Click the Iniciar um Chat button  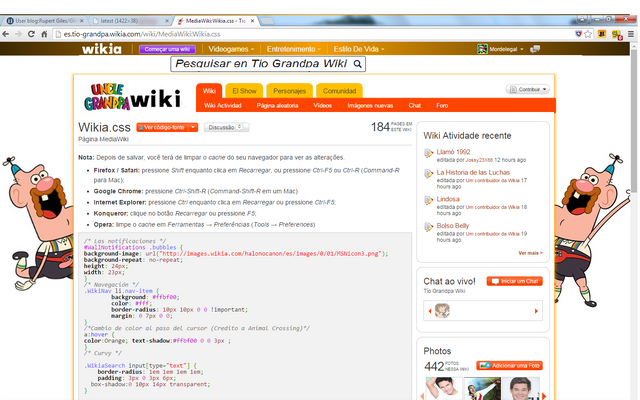click(x=515, y=281)
